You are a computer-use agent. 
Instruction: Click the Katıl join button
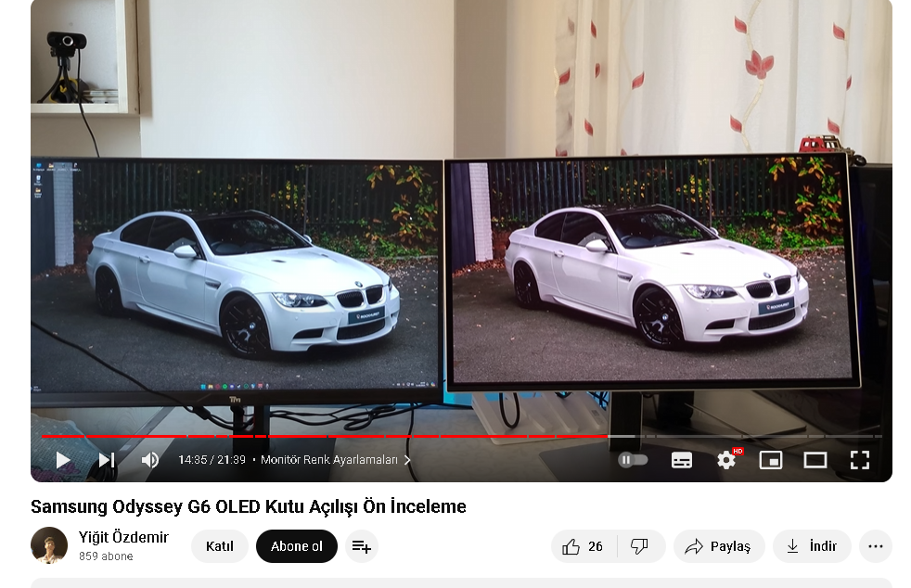220,546
